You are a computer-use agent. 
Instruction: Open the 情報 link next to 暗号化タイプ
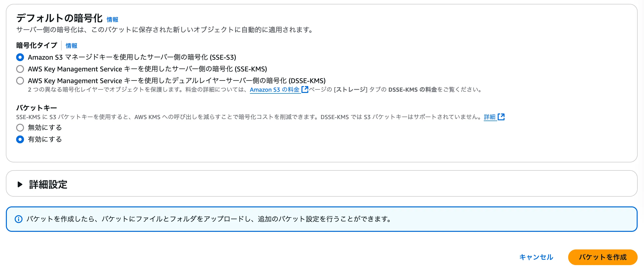[x=71, y=46]
